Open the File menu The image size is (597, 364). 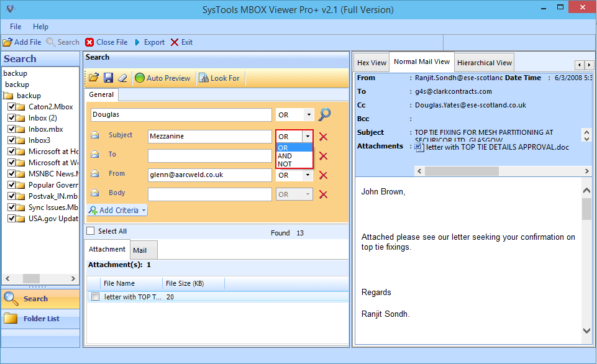(16, 27)
